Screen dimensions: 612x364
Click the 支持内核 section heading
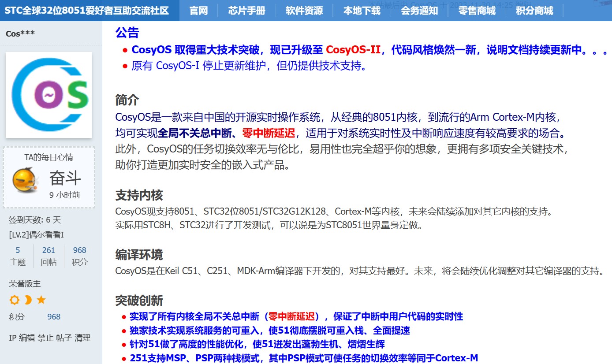point(139,195)
